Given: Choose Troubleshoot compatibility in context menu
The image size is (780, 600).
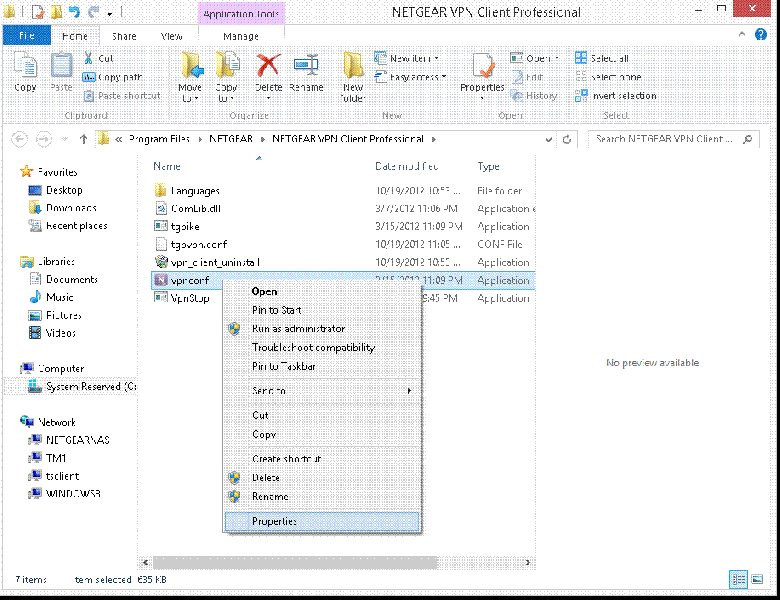Looking at the screenshot, I should [x=322, y=347].
